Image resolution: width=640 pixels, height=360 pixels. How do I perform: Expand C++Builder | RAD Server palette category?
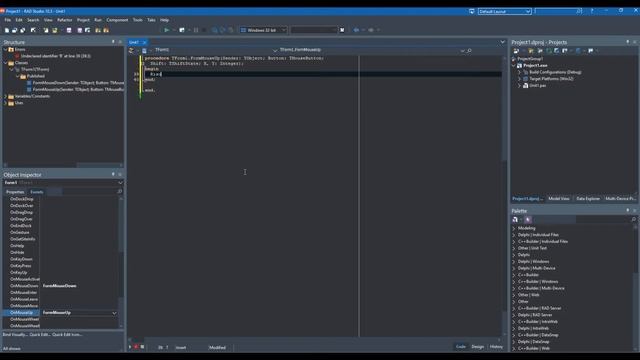pyautogui.click(x=514, y=308)
